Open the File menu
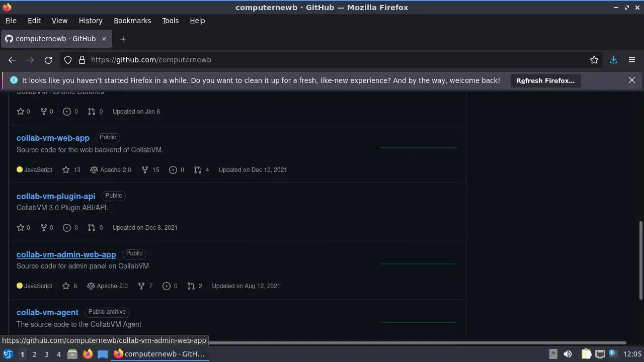Image resolution: width=644 pixels, height=362 pixels. [11, 21]
